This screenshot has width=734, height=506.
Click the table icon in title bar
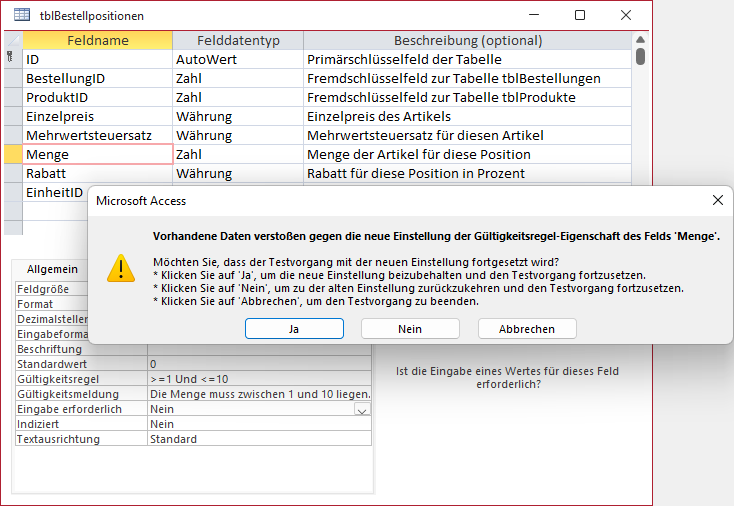pos(21,15)
